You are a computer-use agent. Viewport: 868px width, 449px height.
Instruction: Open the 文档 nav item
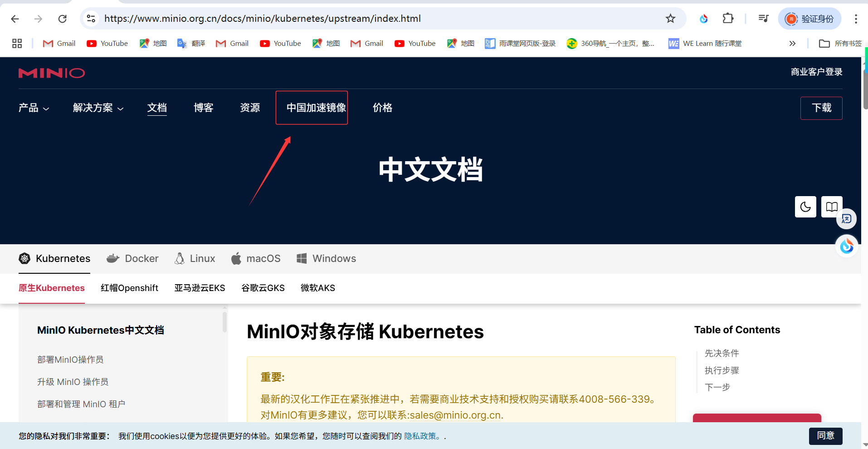(x=157, y=108)
